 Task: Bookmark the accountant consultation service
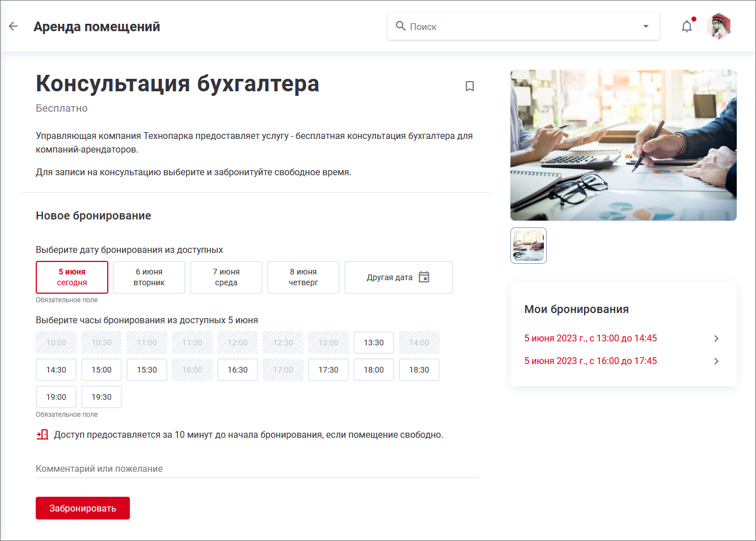(x=470, y=86)
